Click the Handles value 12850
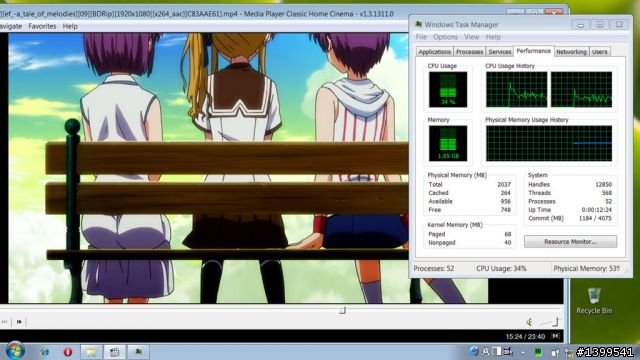This screenshot has height=360, width=640. tap(603, 184)
